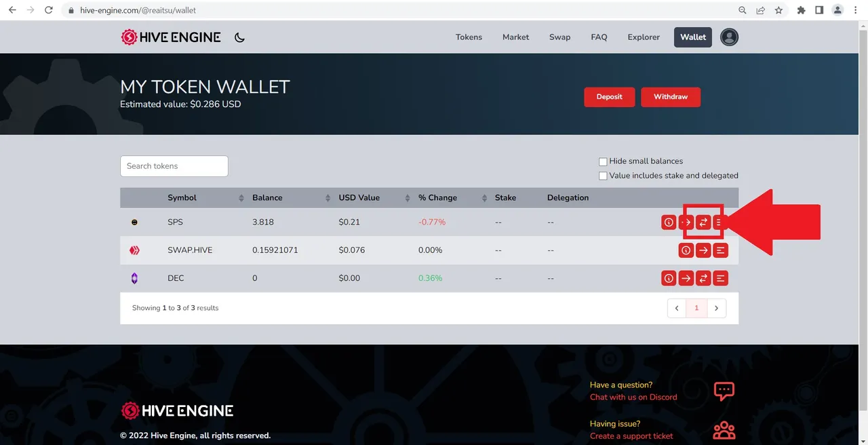Open the Swap nav item
This screenshot has height=445, width=868.
point(559,37)
